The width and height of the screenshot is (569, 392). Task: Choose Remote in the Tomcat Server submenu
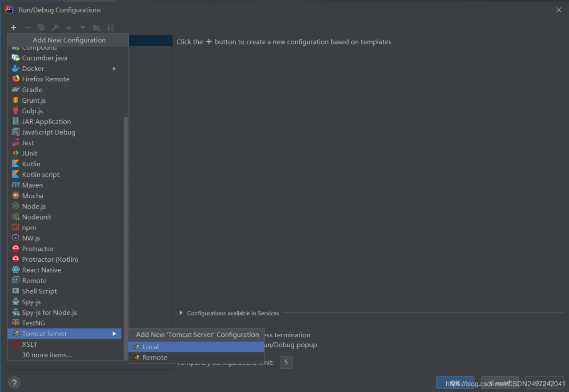pos(196,357)
